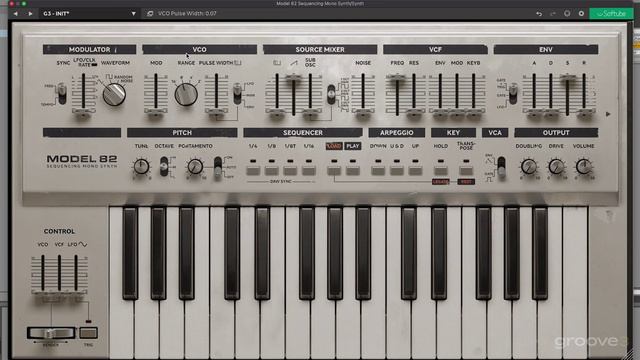Toggle the sub oscillator octave switch
This screenshot has height=360, width=640.
tap(331, 94)
